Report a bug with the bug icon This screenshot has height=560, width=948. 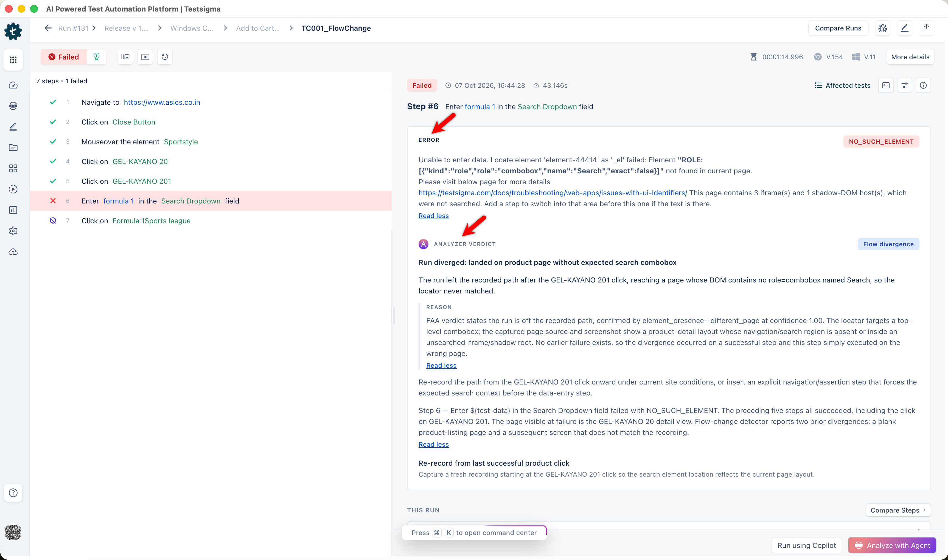(x=883, y=28)
